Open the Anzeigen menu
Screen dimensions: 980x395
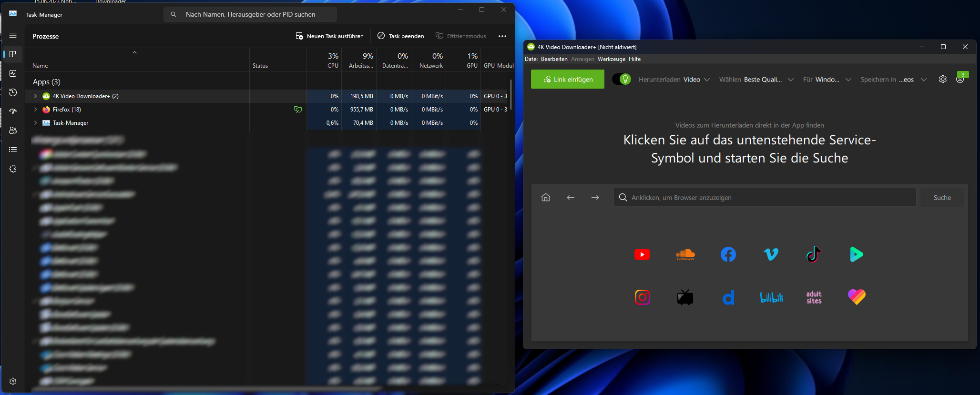coord(582,59)
